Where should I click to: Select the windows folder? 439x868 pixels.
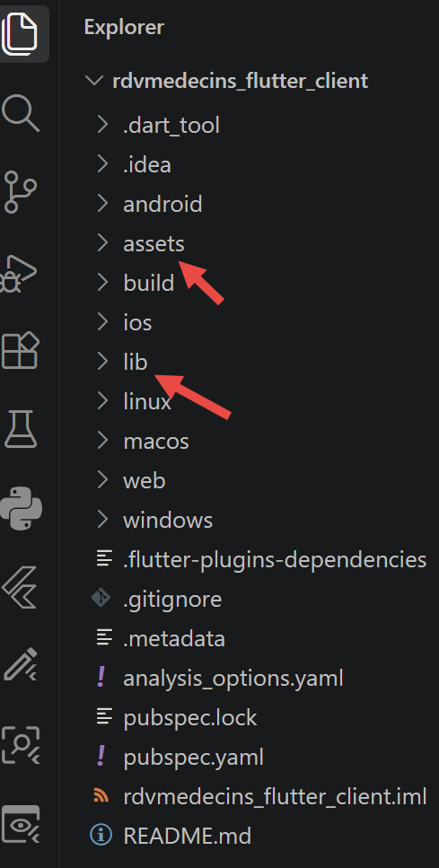168,520
